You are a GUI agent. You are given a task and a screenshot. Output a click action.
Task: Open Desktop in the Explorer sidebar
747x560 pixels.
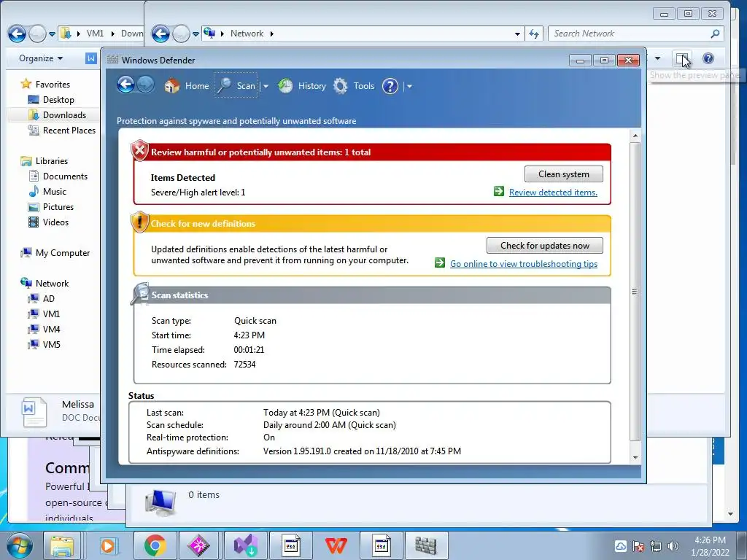[58, 99]
